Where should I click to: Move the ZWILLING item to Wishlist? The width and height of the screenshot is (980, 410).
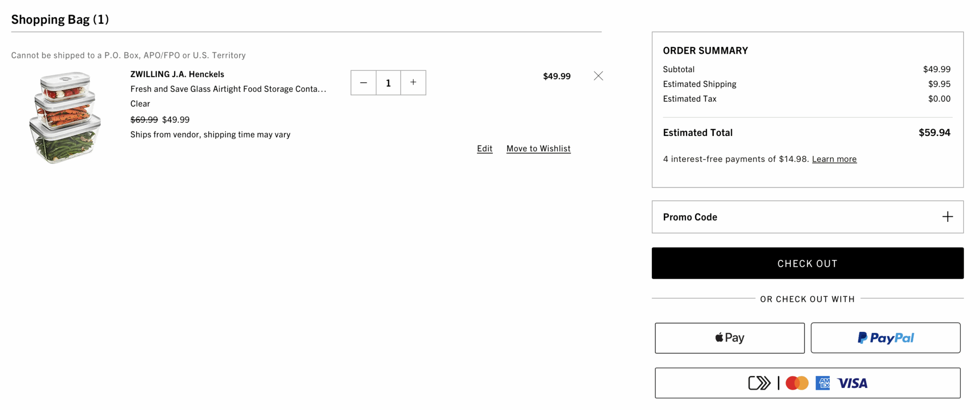pos(538,148)
